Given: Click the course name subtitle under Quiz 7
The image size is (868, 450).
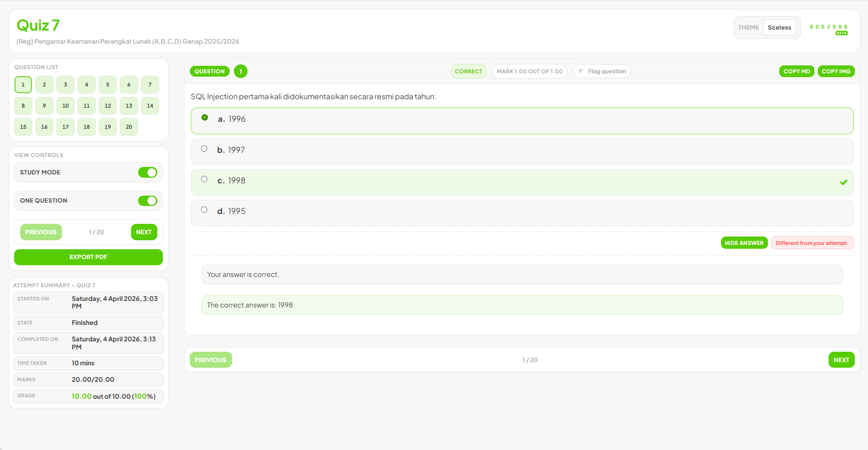Looking at the screenshot, I should [x=128, y=41].
